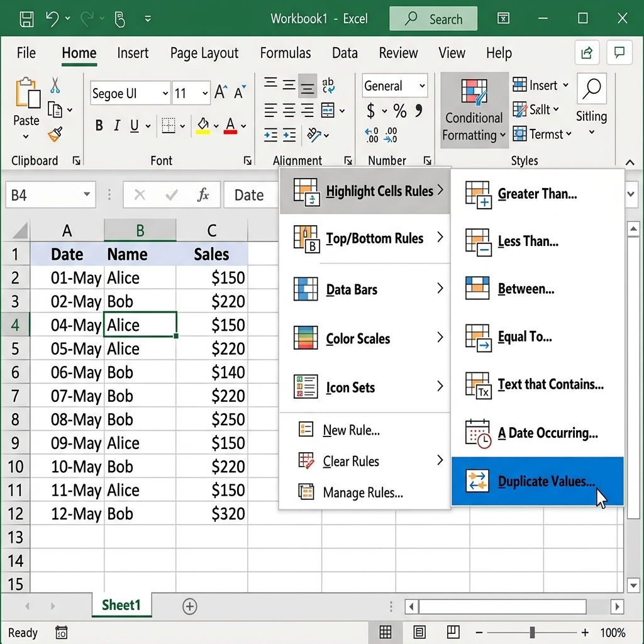The image size is (644, 644).
Task: Click Wrap Text icon
Action: tap(328, 86)
